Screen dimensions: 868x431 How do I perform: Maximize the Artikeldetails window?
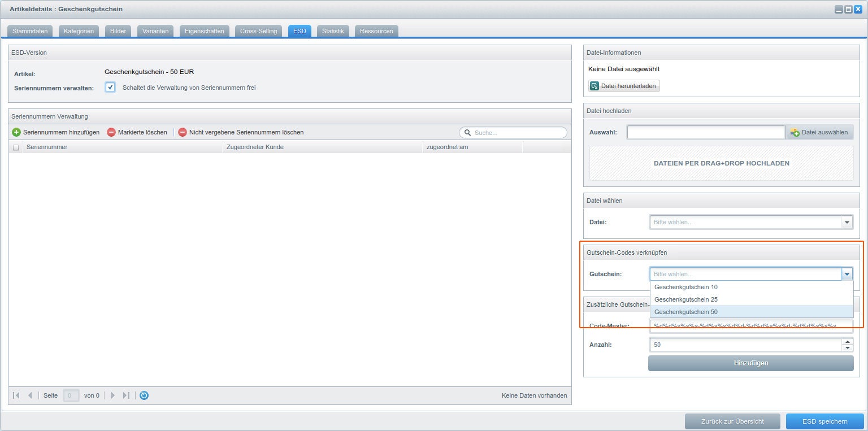point(848,10)
